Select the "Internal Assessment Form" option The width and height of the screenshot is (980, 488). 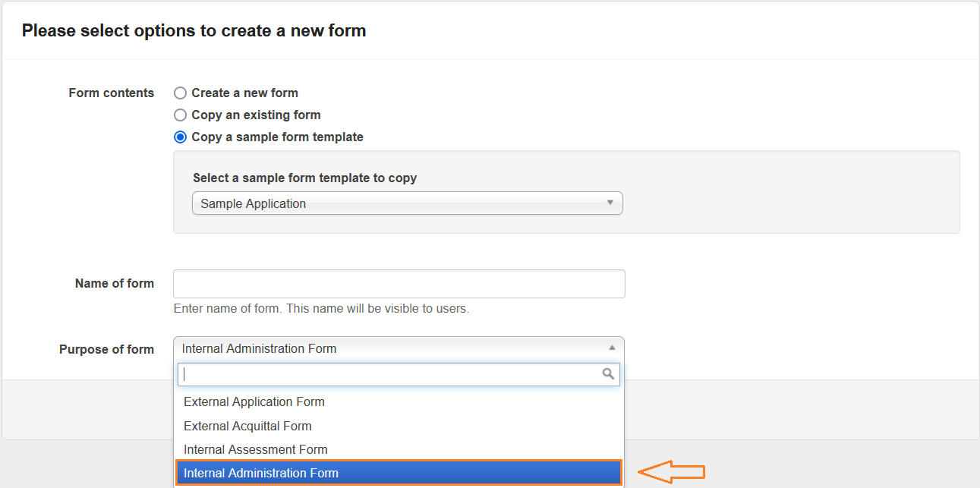[256, 449]
